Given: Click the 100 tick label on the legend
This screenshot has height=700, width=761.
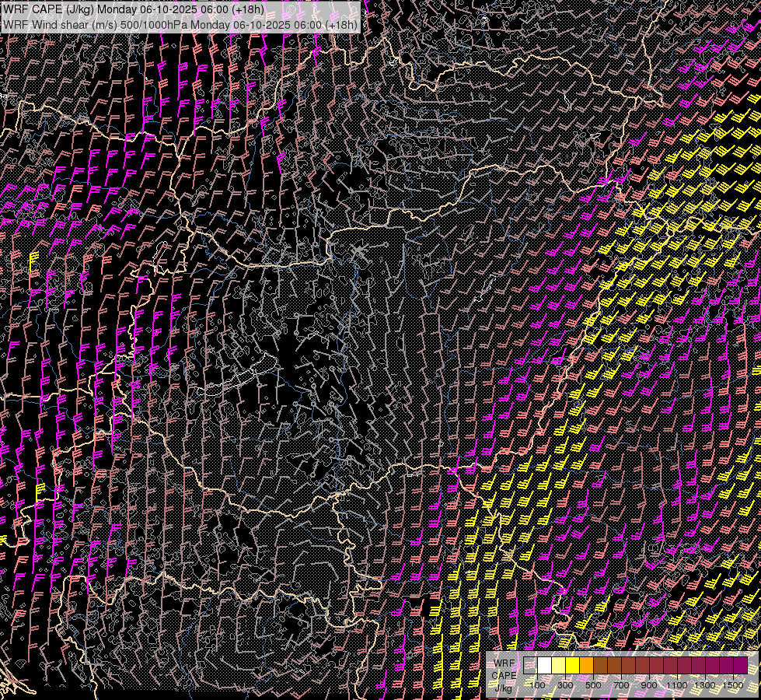Looking at the screenshot, I should coord(537,684).
